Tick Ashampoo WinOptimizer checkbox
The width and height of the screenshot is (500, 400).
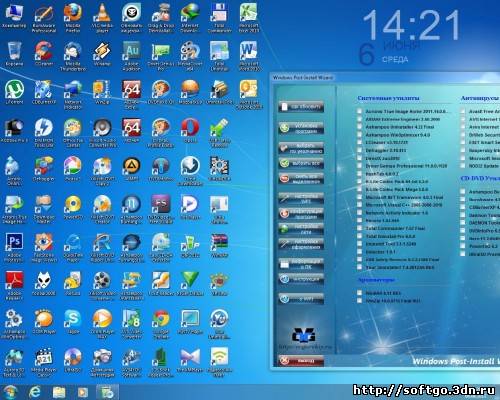point(359,135)
